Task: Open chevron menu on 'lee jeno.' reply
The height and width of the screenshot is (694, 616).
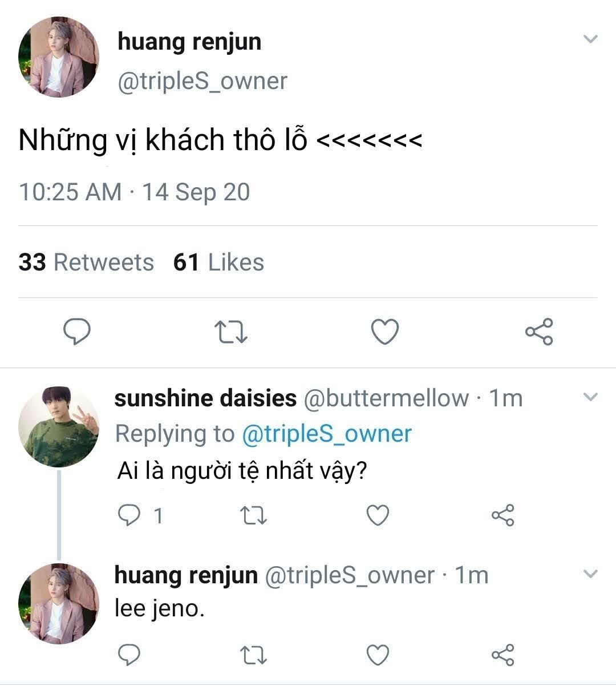Action: [591, 574]
